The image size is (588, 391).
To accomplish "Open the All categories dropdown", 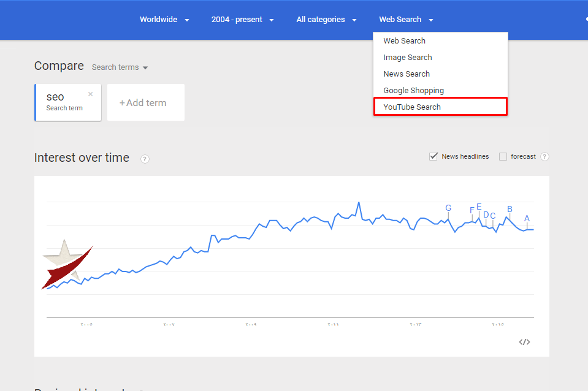I will point(326,20).
